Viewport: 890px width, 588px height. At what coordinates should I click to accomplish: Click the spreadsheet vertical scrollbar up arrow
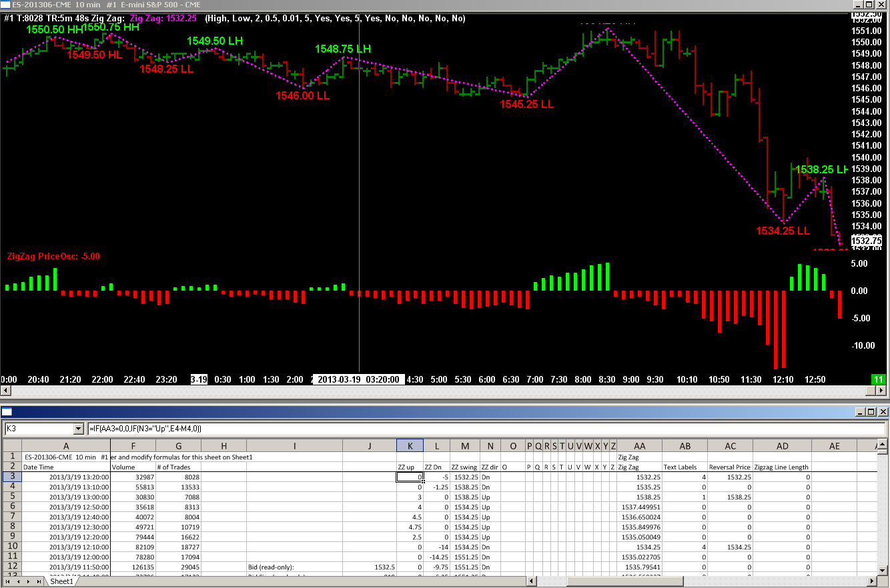pos(883,444)
